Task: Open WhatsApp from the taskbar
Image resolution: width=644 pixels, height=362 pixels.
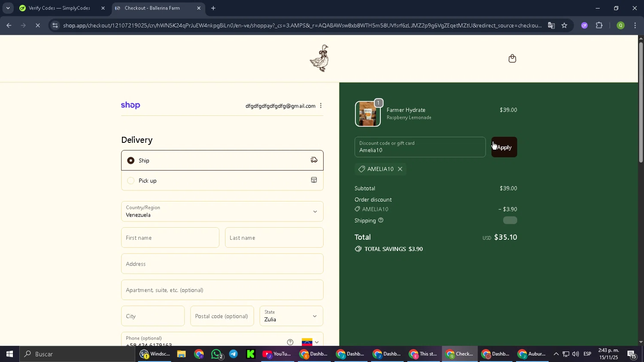Action: pyautogui.click(x=217, y=354)
